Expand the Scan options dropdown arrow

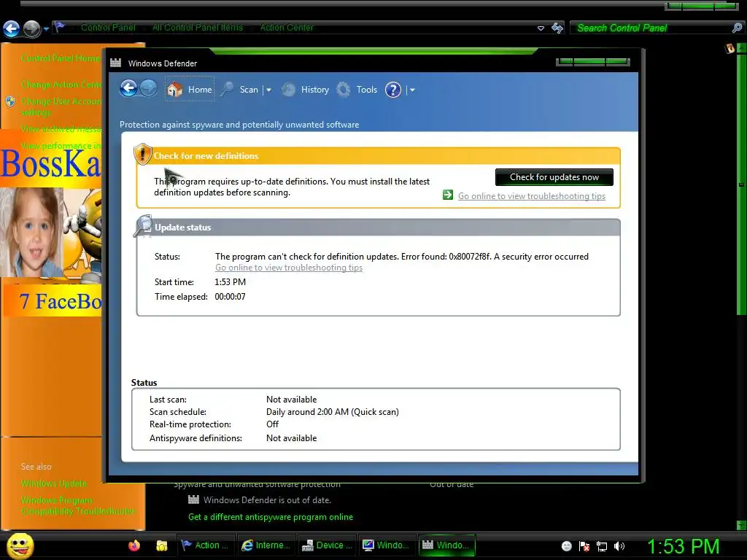tap(268, 90)
